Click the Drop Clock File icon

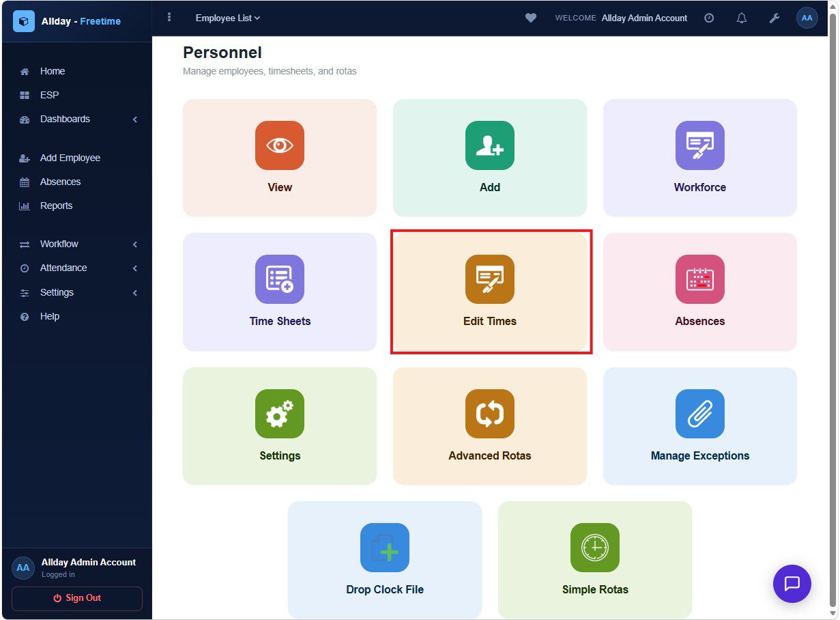click(x=385, y=548)
